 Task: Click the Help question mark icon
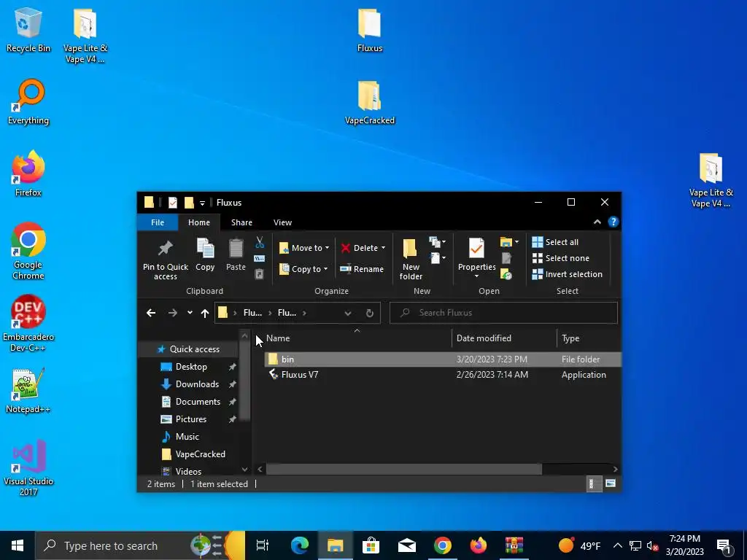point(613,222)
